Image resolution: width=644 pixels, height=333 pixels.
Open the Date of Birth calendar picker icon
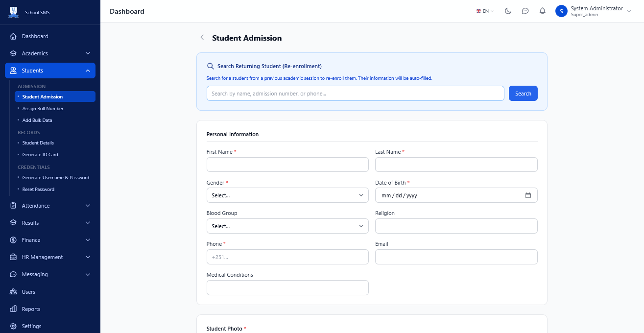528,195
